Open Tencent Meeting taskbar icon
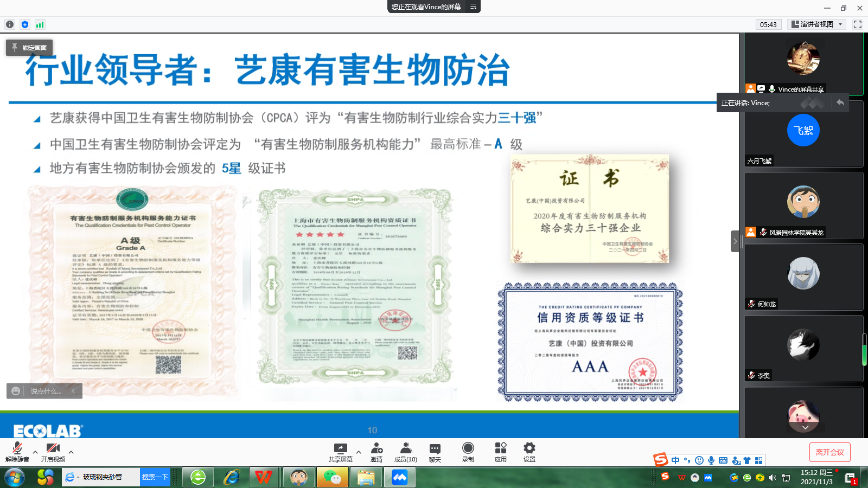The image size is (868, 488). pos(400,477)
